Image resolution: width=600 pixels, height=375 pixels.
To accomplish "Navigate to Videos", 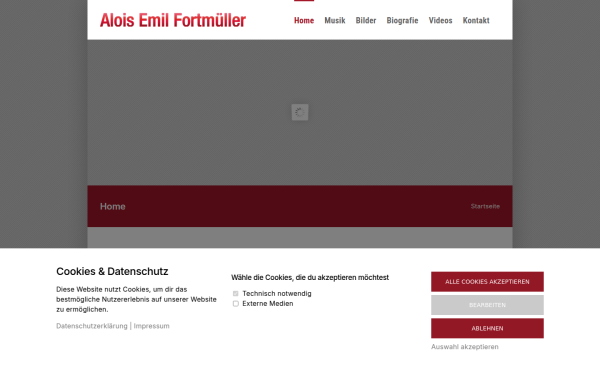I will coord(440,20).
